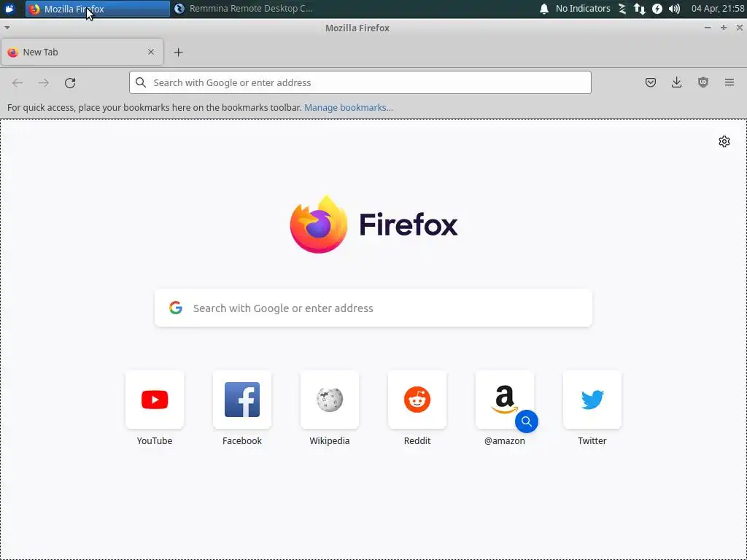Open the Manage bookmarks link
Image resolution: width=747 pixels, height=560 pixels.
[349, 108]
